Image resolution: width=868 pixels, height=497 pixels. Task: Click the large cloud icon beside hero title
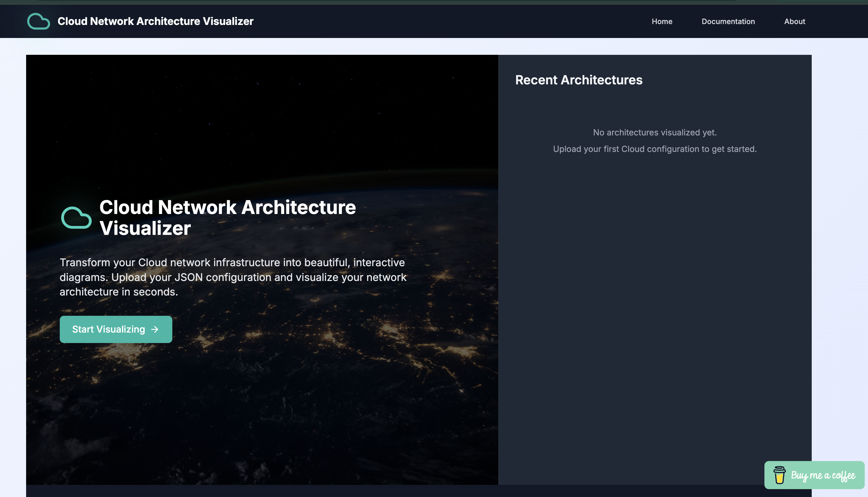76,217
